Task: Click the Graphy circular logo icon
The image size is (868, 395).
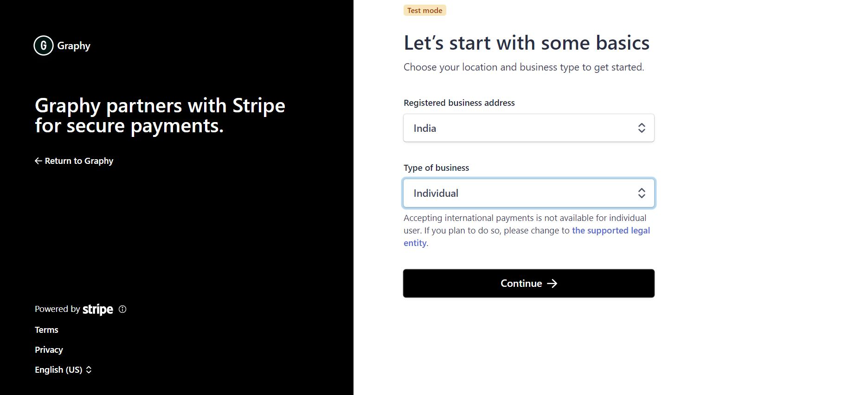Action: [43, 45]
